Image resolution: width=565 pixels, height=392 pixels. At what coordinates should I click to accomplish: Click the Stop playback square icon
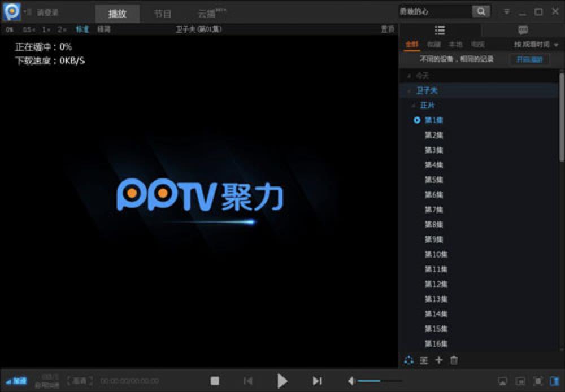[x=215, y=381]
